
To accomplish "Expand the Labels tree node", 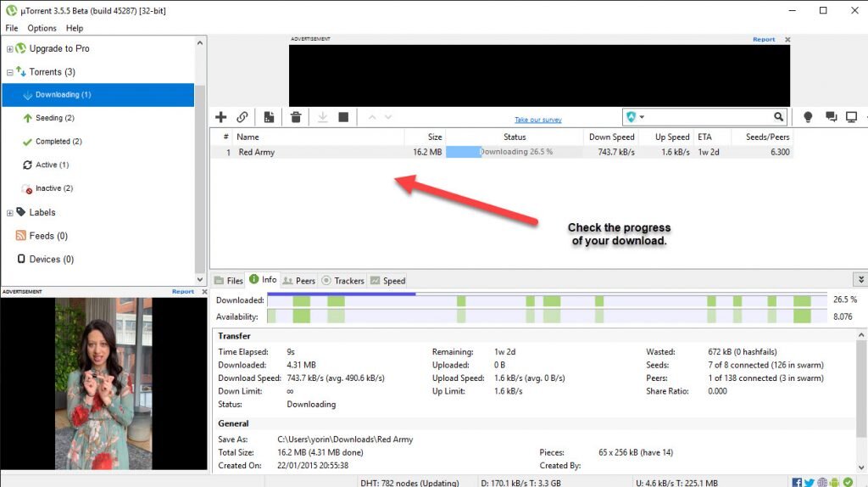I will click(9, 213).
